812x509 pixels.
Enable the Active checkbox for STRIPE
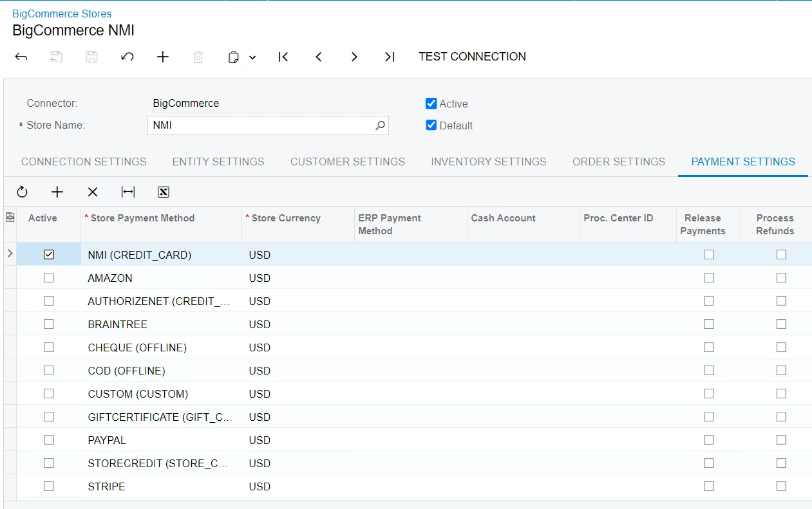49,486
